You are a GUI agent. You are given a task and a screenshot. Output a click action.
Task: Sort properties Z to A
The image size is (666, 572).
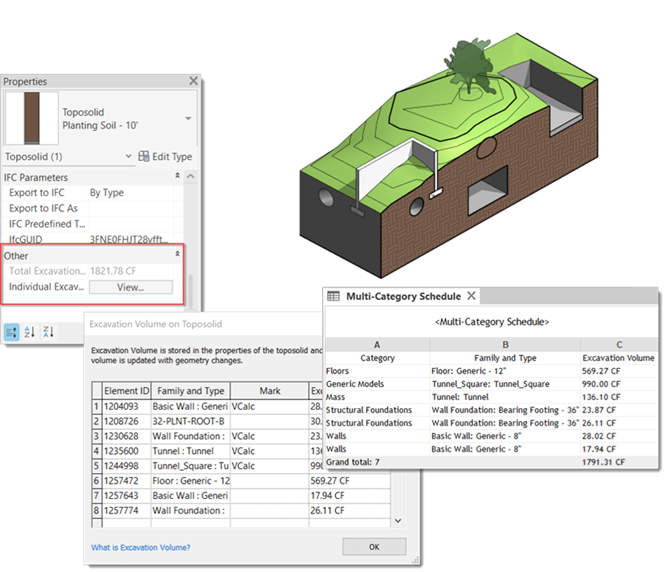(x=48, y=332)
